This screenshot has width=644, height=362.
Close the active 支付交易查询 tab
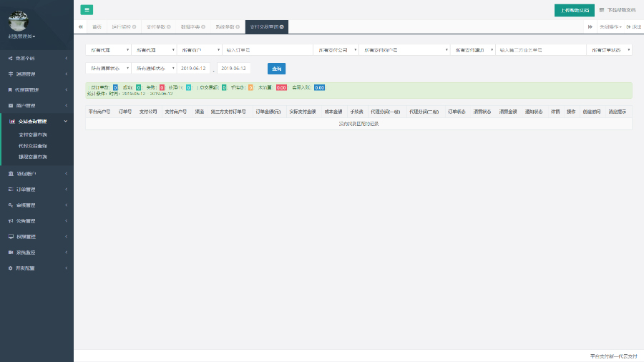282,26
